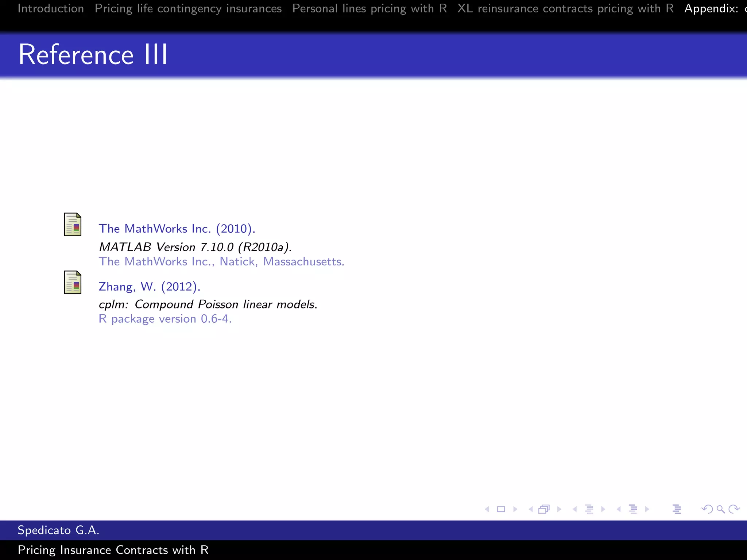747x560 pixels.
Task: Click the section navigation icon
Action: coord(633,509)
